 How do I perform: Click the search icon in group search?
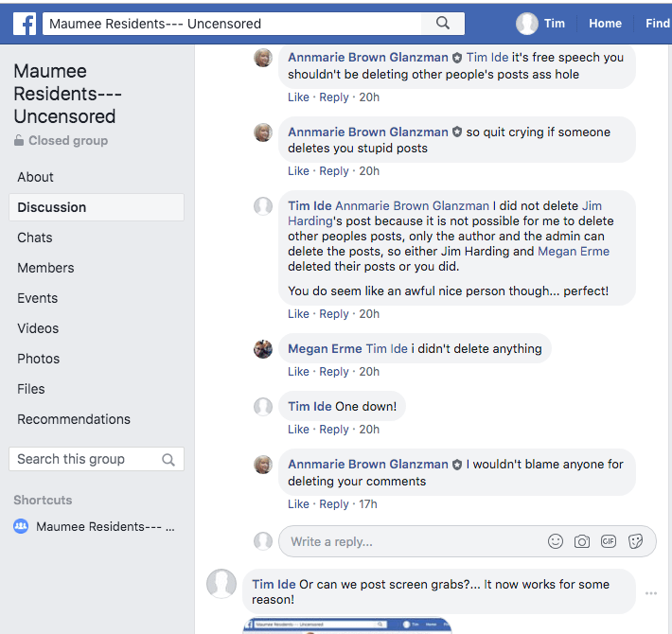pos(168,460)
